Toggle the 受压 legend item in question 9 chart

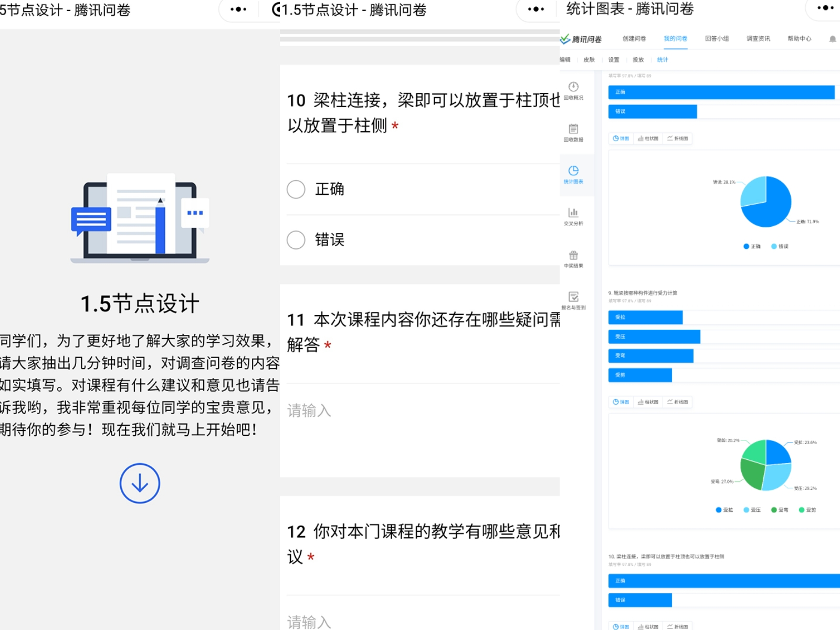(x=752, y=510)
